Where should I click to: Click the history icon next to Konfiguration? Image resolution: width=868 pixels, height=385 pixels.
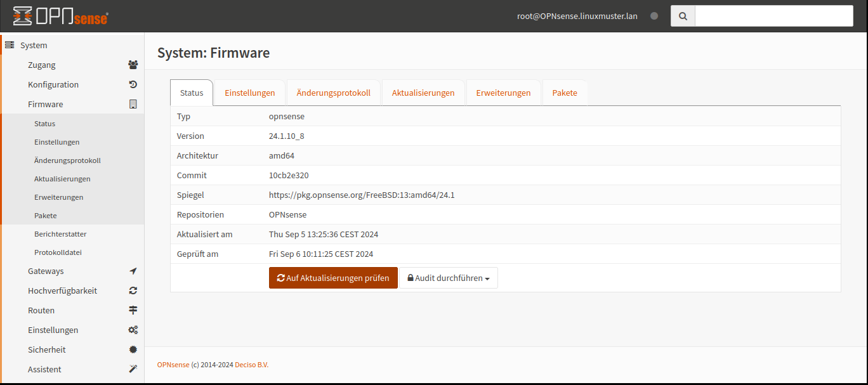click(133, 84)
